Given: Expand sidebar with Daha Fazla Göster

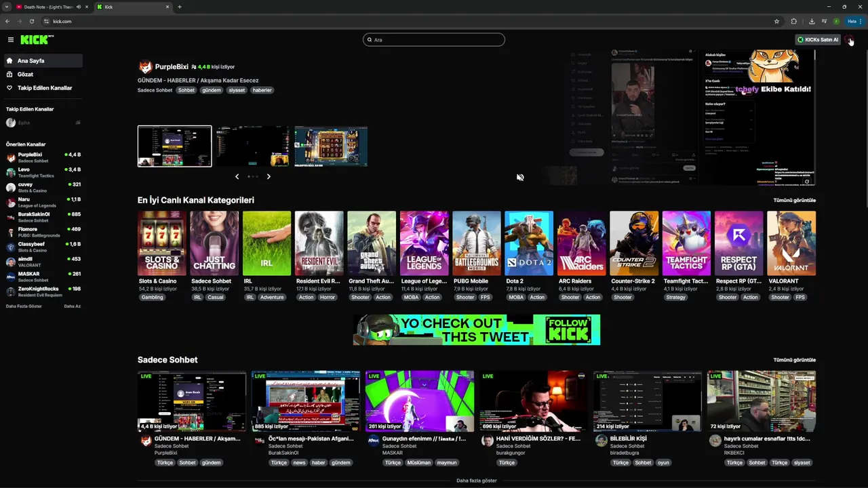Looking at the screenshot, I should coord(24,306).
